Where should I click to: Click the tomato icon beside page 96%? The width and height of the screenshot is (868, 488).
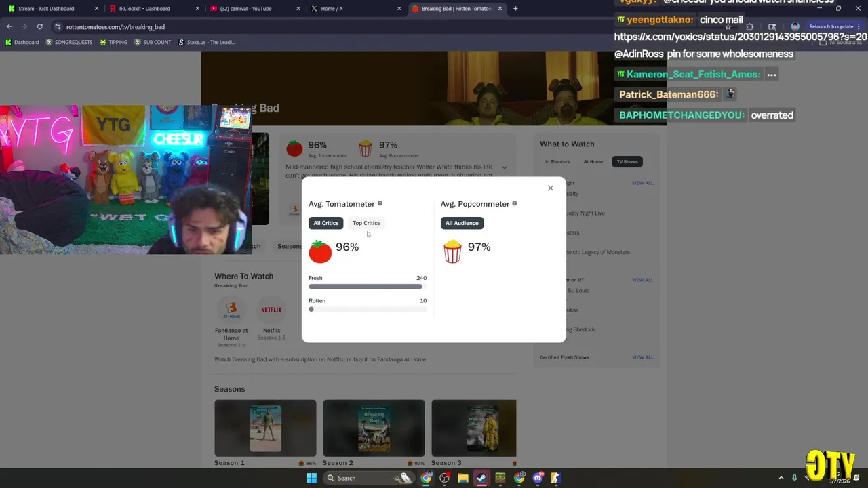pos(294,148)
